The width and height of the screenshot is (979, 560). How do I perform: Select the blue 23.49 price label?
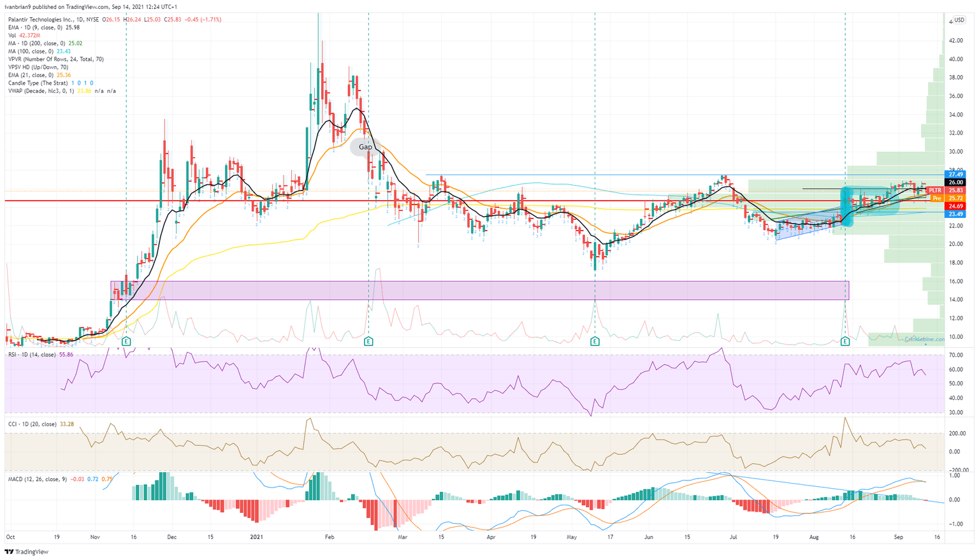[x=956, y=214]
